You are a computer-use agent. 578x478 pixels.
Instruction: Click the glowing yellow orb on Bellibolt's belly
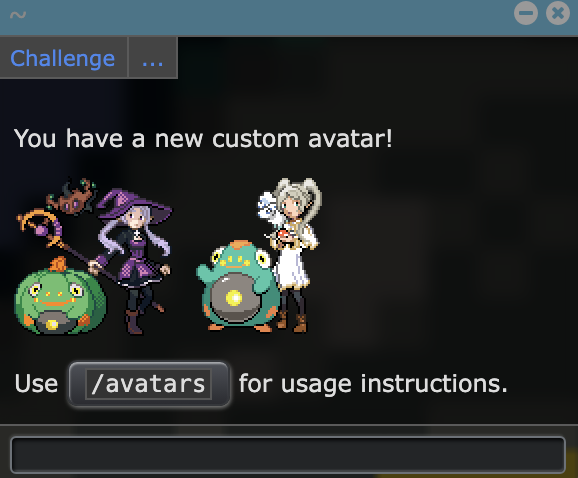234,297
